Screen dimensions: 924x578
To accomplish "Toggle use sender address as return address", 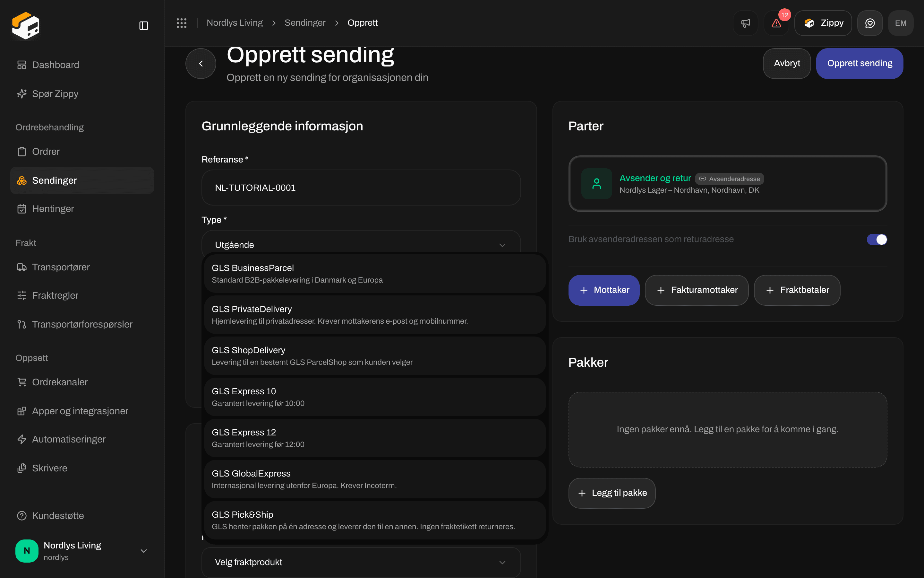I will (877, 239).
